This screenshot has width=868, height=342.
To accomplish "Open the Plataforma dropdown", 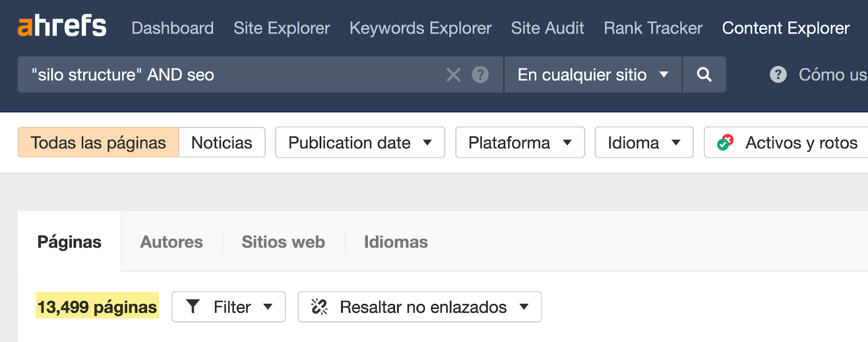I will [520, 142].
